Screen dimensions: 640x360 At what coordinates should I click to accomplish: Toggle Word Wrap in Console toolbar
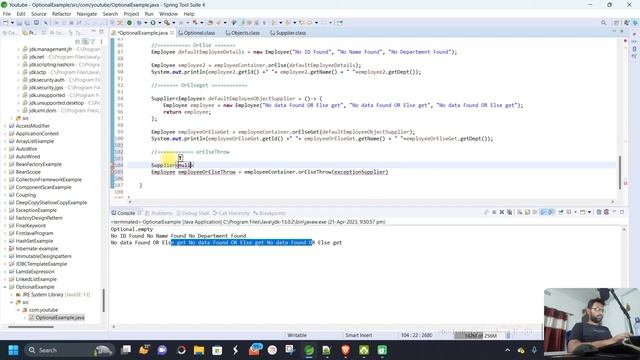point(535,212)
